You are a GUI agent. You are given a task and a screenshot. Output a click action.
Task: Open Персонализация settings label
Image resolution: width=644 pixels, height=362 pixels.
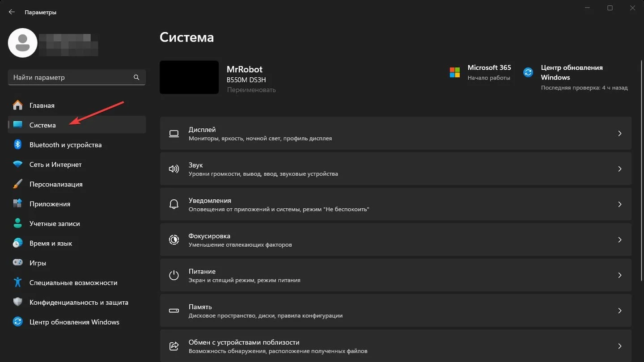(x=56, y=184)
